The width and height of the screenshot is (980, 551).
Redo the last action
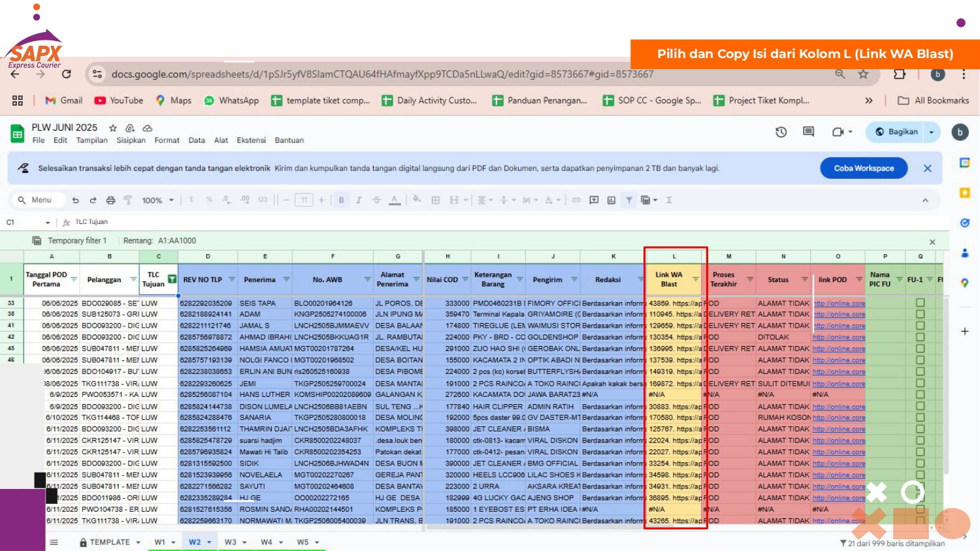(x=93, y=200)
